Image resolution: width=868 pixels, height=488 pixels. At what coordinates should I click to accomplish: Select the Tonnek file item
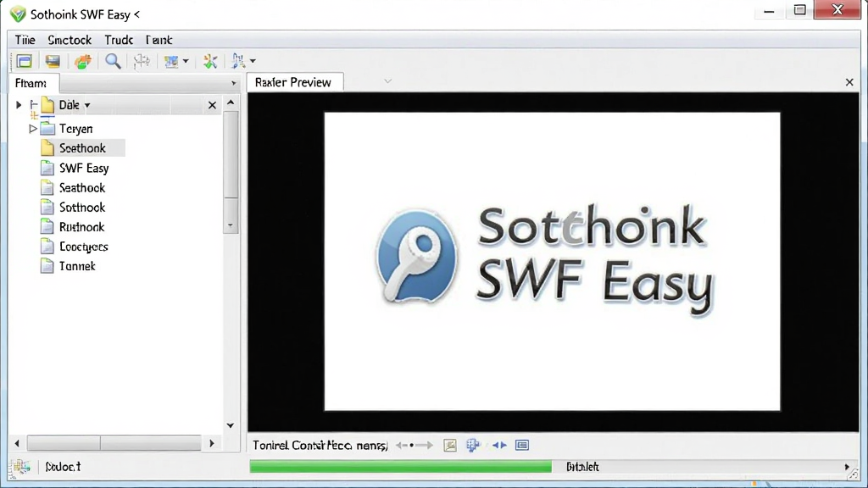click(x=77, y=266)
